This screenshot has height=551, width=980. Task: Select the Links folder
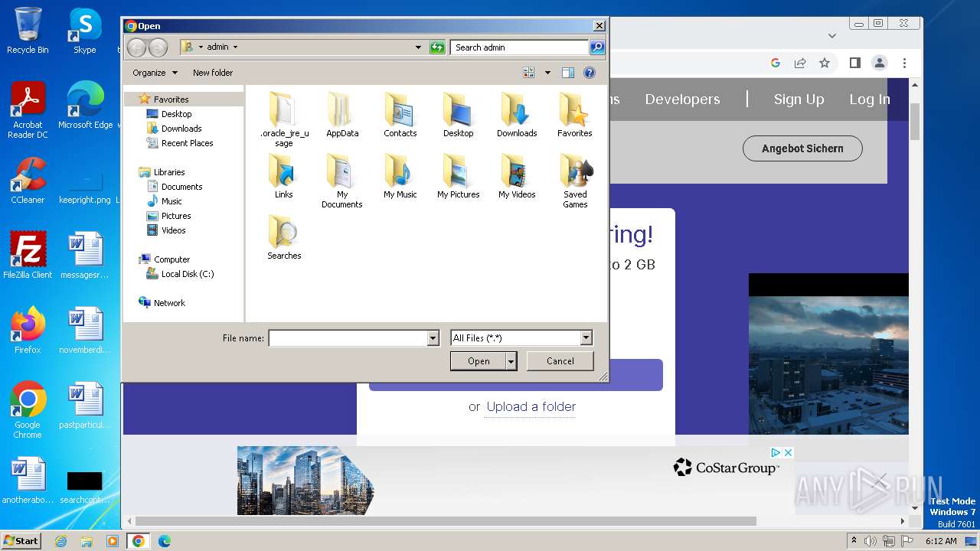[x=284, y=176]
